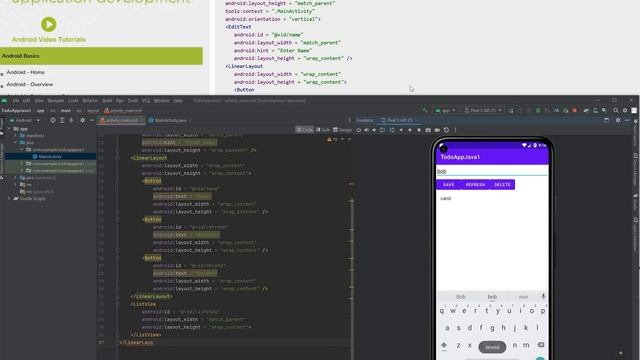The width and height of the screenshot is (640, 360).
Task: Collapse the java folder node
Action: [x=16, y=142]
